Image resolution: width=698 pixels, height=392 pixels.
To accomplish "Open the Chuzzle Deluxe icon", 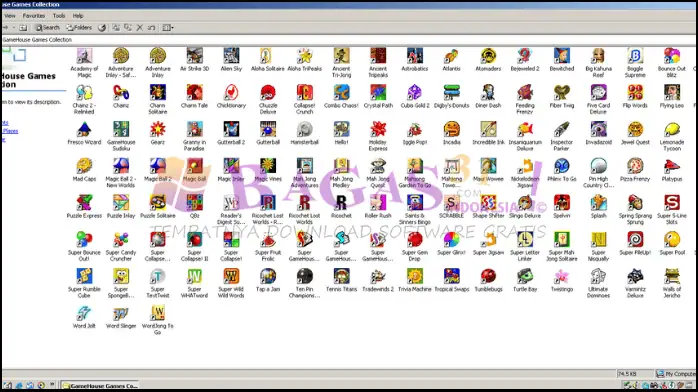I will pyautogui.click(x=268, y=93).
